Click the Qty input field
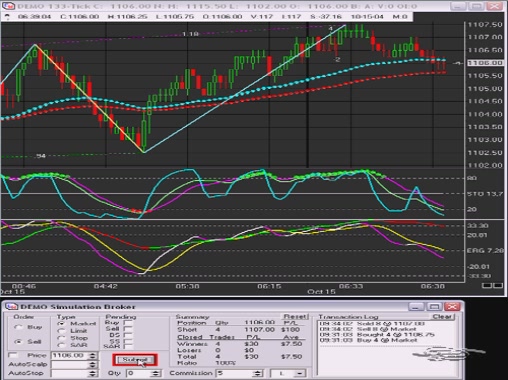The image size is (508, 380). pyautogui.click(x=139, y=373)
